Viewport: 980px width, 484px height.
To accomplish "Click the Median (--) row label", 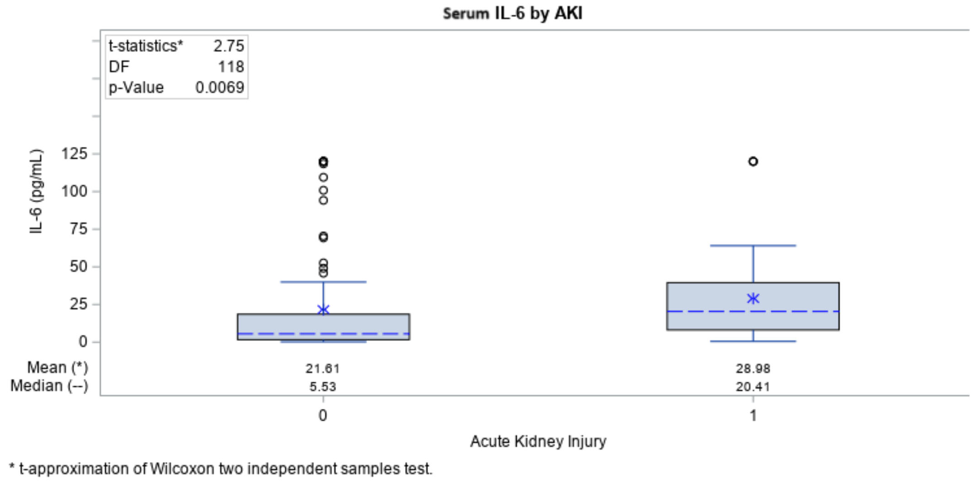I will [x=49, y=386].
